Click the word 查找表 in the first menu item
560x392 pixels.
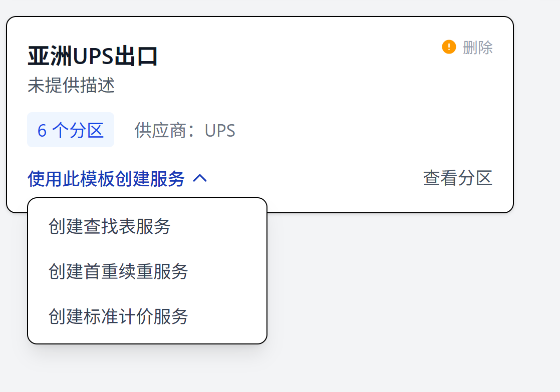(x=110, y=226)
